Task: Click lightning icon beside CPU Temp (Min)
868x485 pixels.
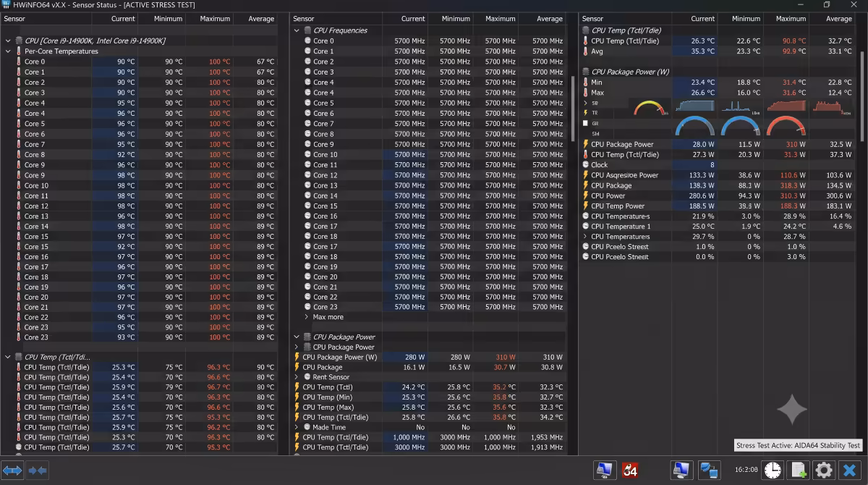Action: tap(297, 397)
